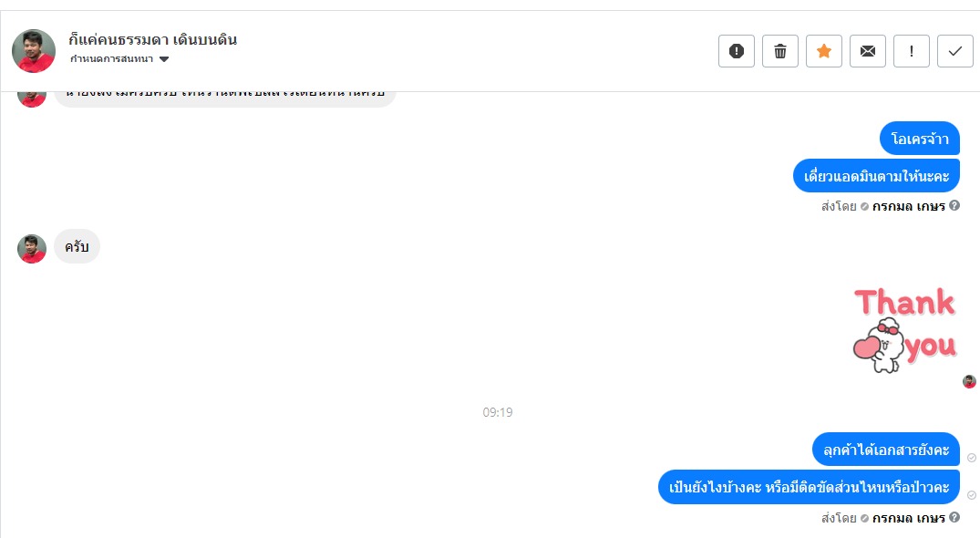Screen dimensions: 980x538
Task: Open customer's profile picture in the header
Action: (x=34, y=51)
